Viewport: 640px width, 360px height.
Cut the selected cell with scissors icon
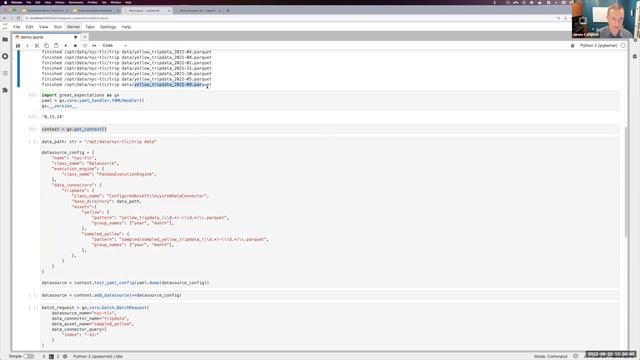(x=37, y=46)
